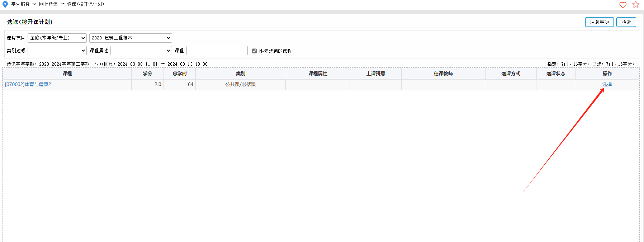Click the 类别 column header
This screenshot has height=242, width=644.
[x=241, y=73]
